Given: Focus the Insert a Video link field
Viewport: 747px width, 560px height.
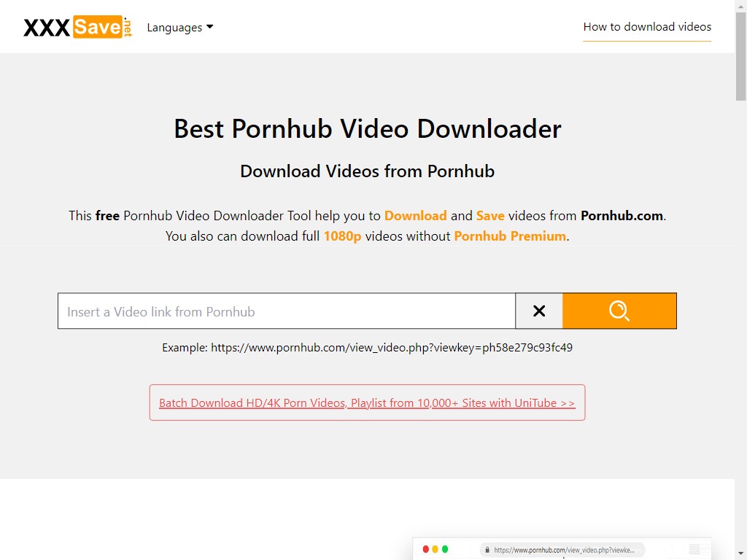Looking at the screenshot, I should [x=287, y=311].
